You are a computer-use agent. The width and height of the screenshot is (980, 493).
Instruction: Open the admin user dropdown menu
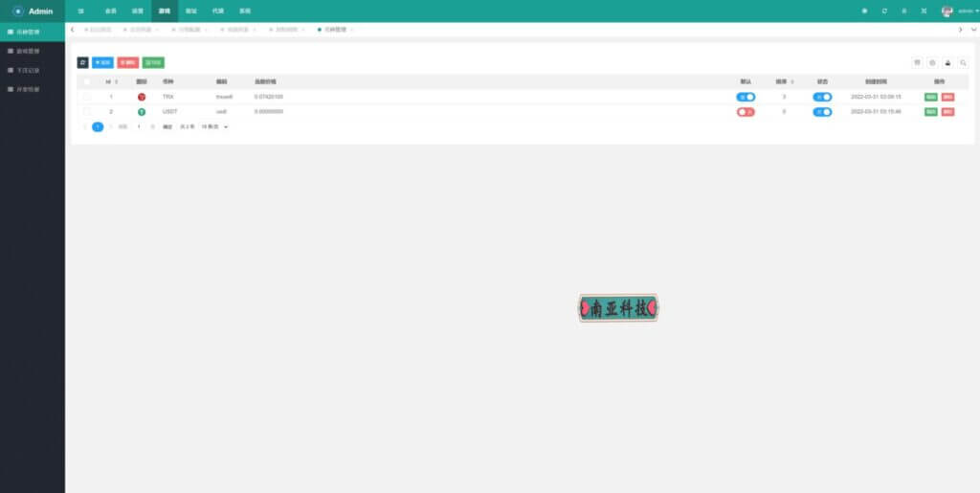click(960, 11)
